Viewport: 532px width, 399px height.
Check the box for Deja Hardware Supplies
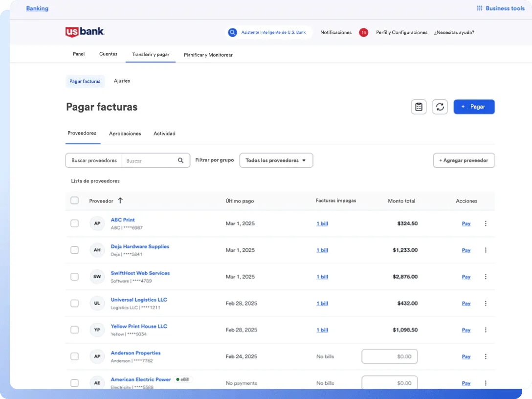(x=74, y=250)
